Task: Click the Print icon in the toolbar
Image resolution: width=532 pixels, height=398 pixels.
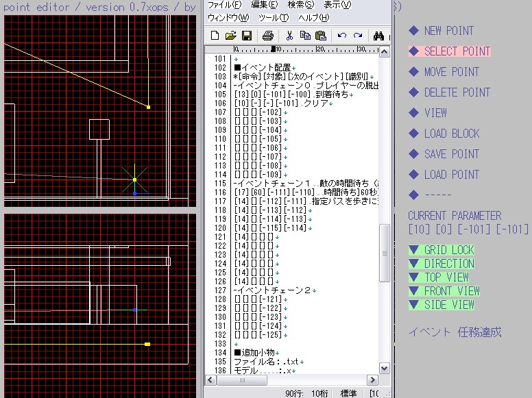Action: (x=268, y=36)
